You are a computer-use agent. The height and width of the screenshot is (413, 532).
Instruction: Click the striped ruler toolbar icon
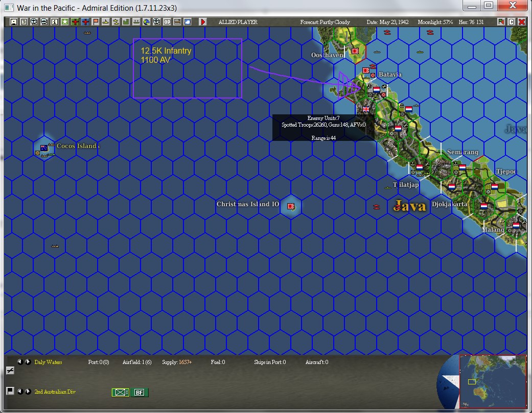(x=177, y=22)
